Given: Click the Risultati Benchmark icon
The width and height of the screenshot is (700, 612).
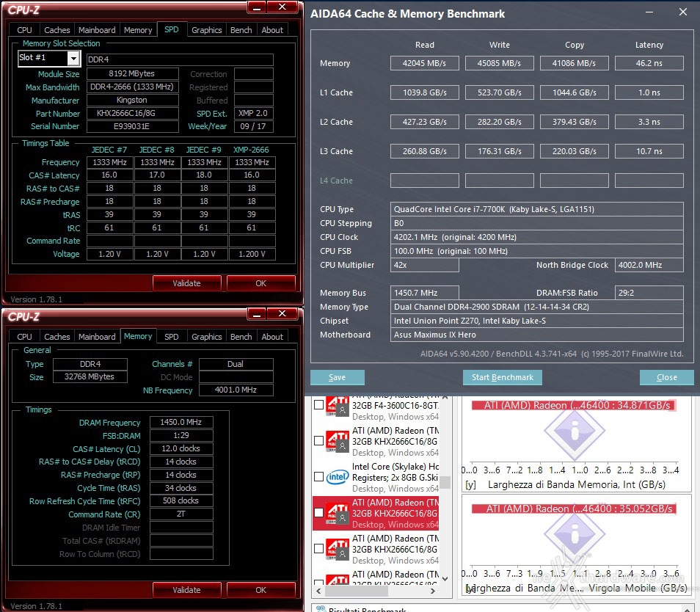Looking at the screenshot, I should (x=321, y=609).
